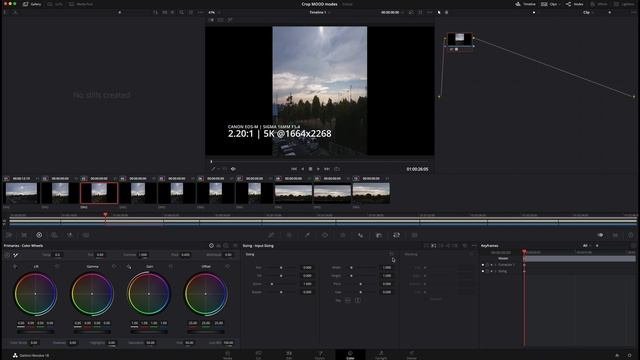Jump to last frame in viewer transport
This screenshot has height=360, width=640.
[x=327, y=169]
